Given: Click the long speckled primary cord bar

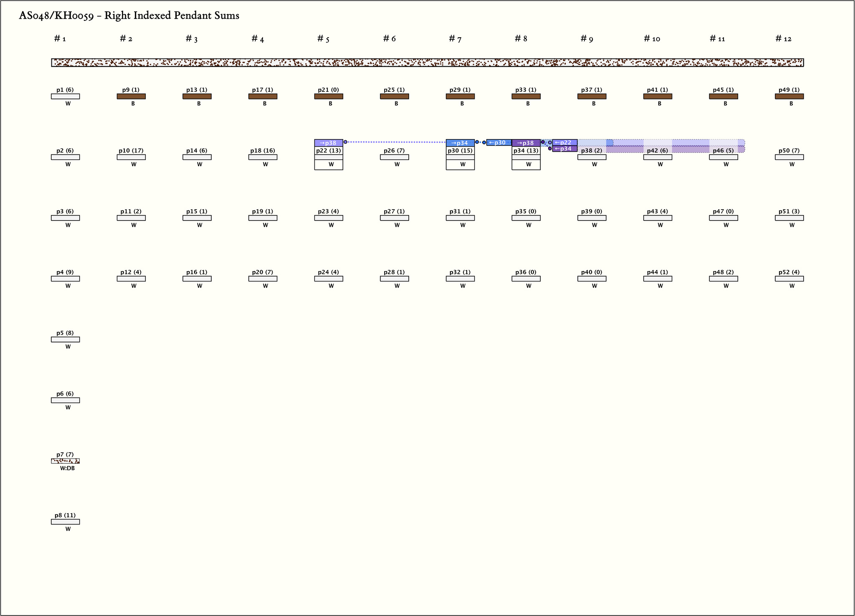Looking at the screenshot, I should point(427,63).
